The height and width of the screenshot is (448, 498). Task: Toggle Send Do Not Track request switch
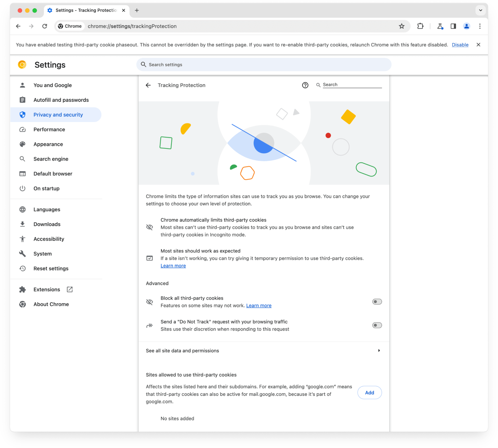click(x=376, y=325)
